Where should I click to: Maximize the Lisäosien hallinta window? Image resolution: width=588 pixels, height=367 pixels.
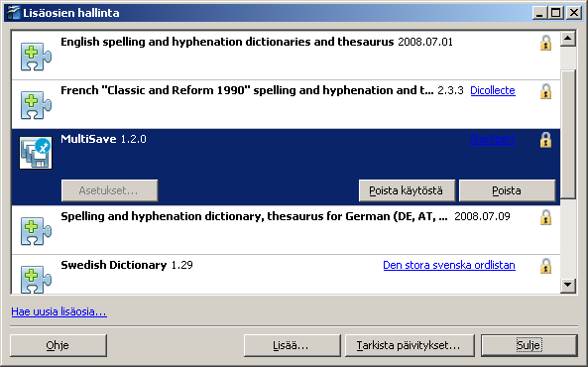click(x=555, y=13)
